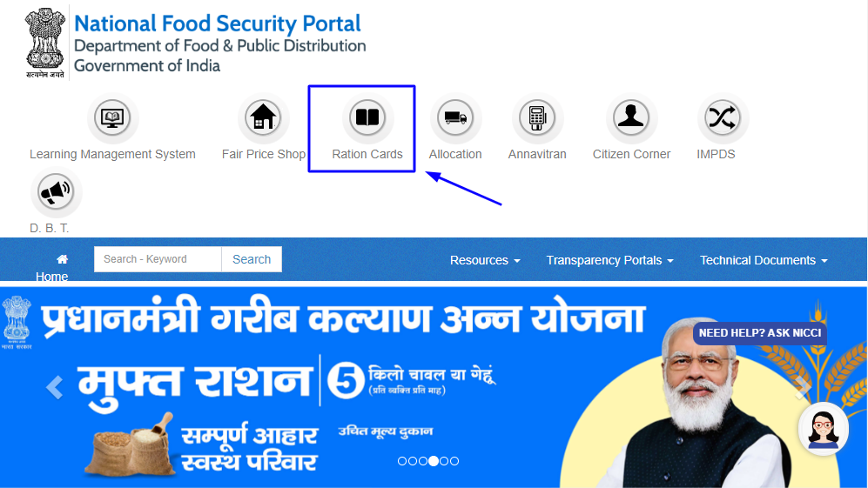The width and height of the screenshot is (868, 488).
Task: Open the Learning Management System icon
Action: click(112, 117)
